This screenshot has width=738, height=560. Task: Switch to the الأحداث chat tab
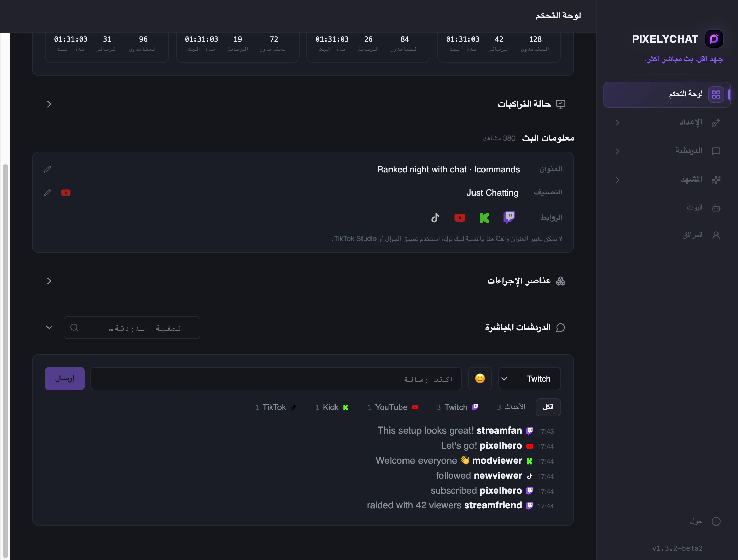[511, 407]
